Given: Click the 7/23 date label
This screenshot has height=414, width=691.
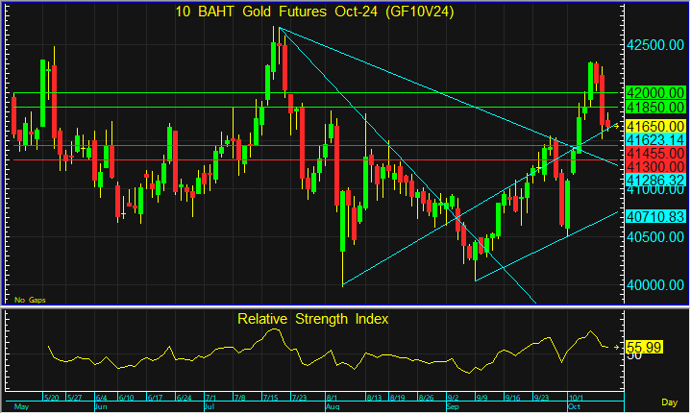Looking at the screenshot, I should coord(299,398).
